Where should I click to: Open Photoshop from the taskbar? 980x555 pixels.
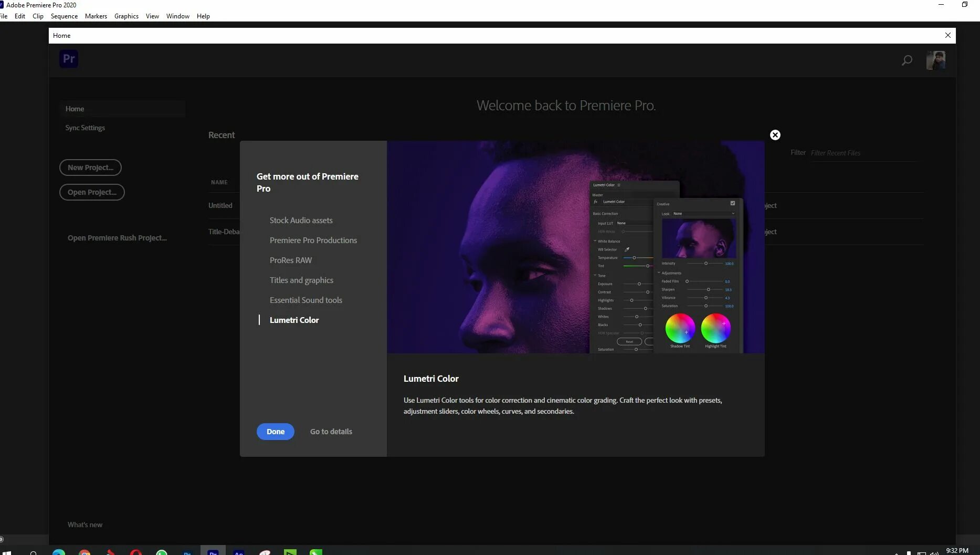tap(187, 552)
